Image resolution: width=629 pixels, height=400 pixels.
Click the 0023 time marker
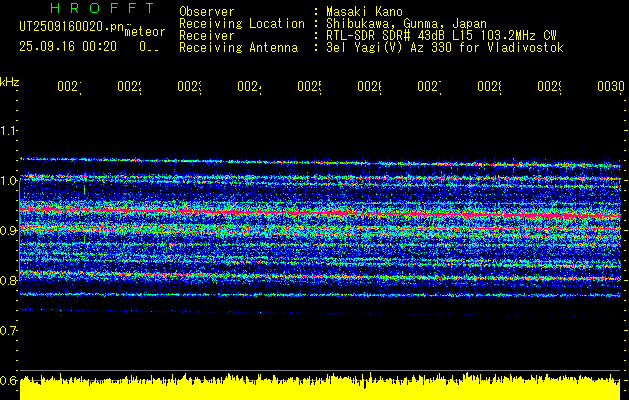(x=190, y=86)
